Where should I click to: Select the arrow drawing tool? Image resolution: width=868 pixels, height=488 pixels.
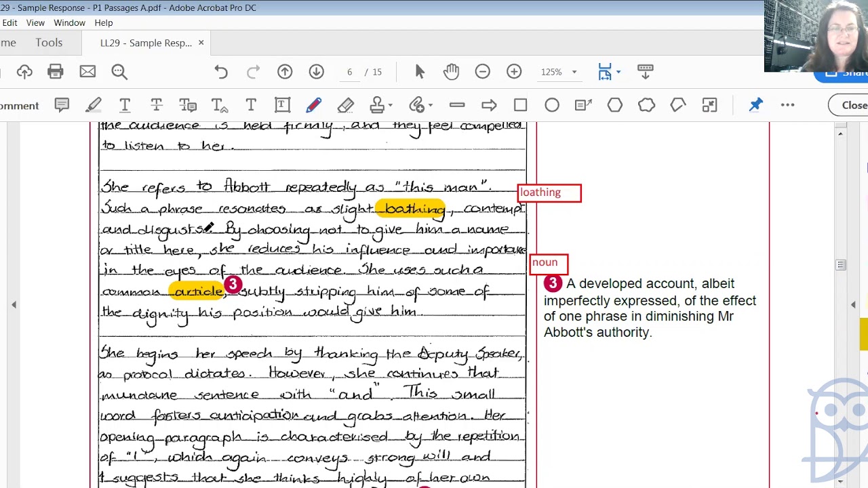pos(489,105)
